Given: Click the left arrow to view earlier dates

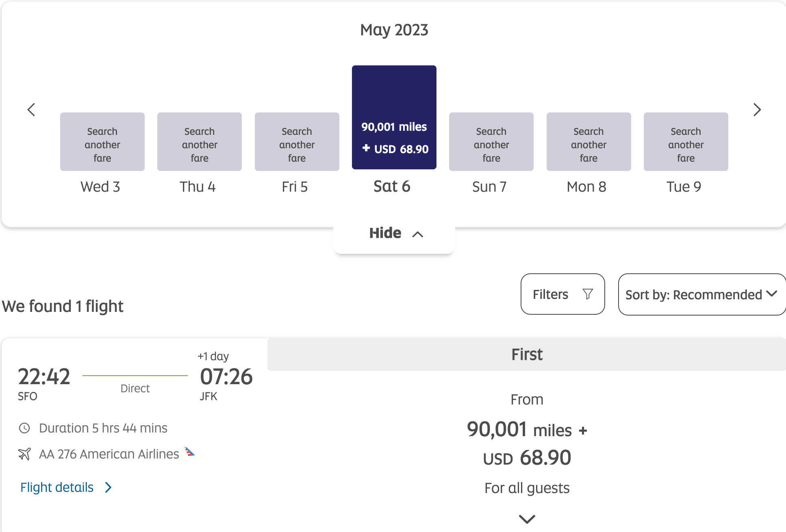Looking at the screenshot, I should tap(32, 110).
